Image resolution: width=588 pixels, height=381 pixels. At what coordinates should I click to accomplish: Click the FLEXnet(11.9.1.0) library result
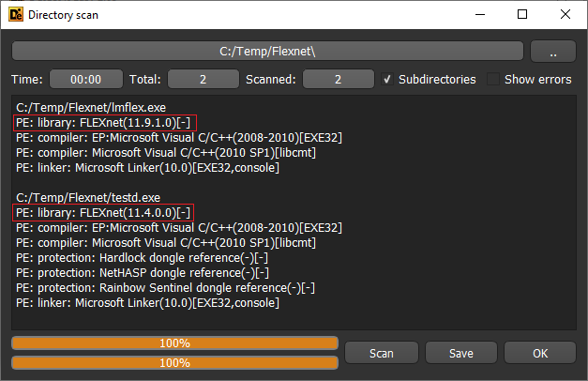pos(102,123)
